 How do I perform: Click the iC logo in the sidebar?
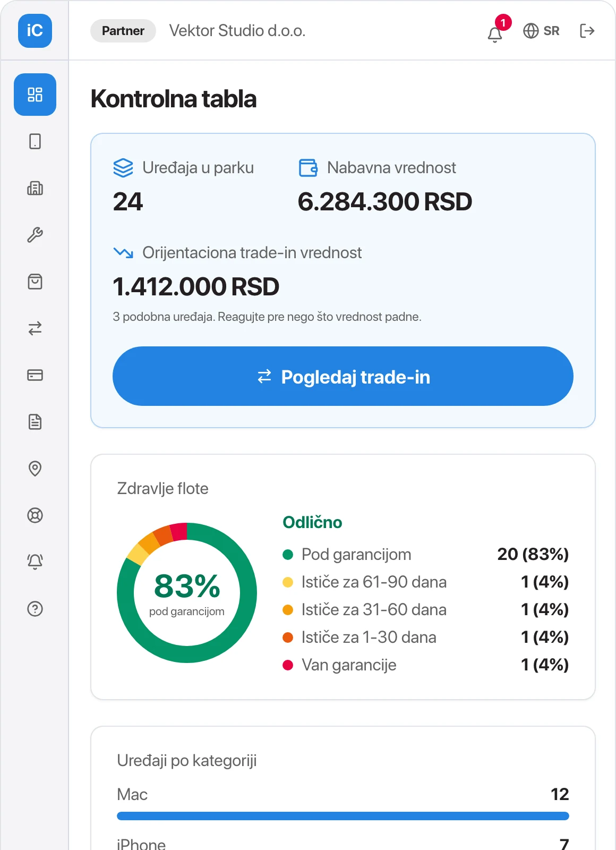(x=35, y=31)
